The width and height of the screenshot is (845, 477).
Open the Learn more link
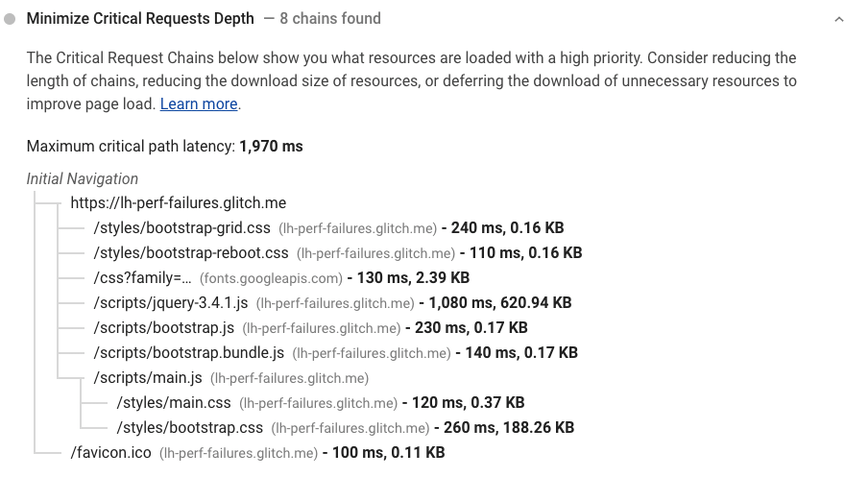(x=199, y=104)
